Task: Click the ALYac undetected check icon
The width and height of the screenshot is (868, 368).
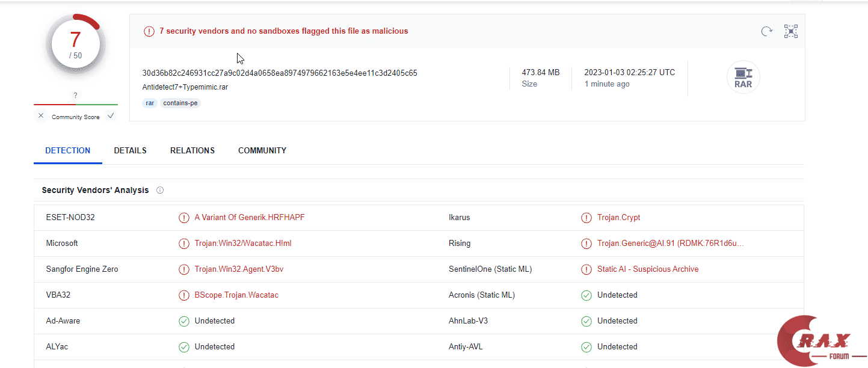Action: [184, 347]
